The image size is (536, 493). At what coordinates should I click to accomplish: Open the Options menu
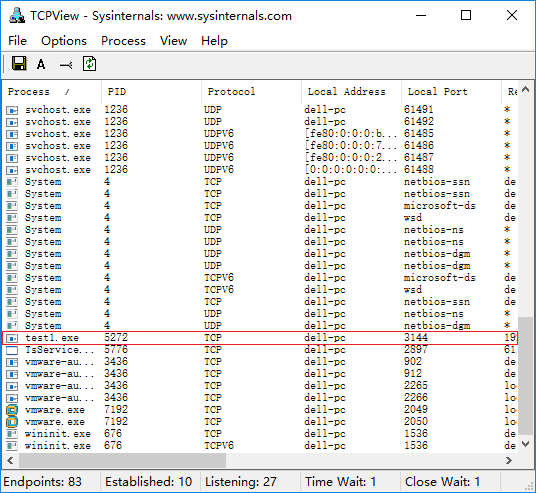pos(64,41)
